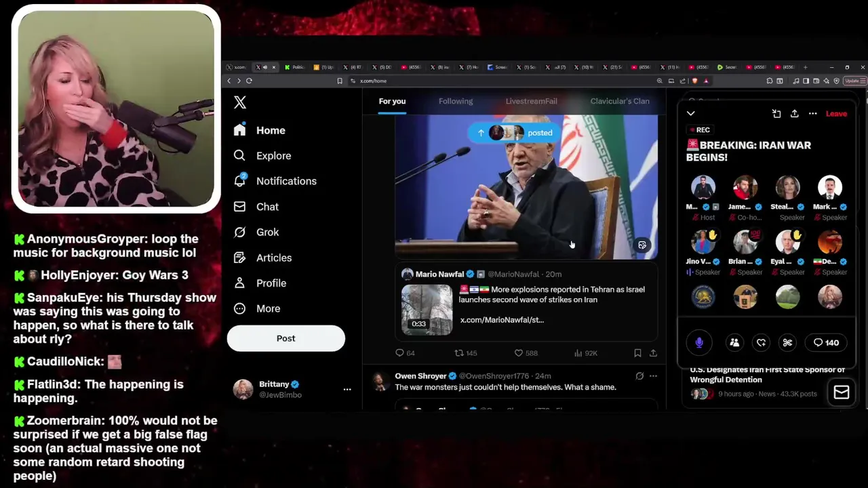Select the For you timeline tab
This screenshot has height=488, width=868.
[x=392, y=101]
